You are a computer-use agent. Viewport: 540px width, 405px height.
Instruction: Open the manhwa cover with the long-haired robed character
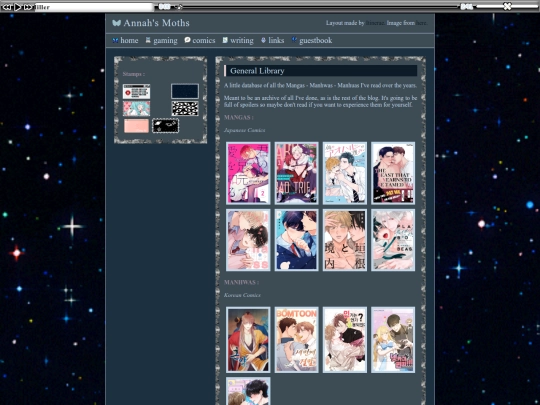point(248,340)
